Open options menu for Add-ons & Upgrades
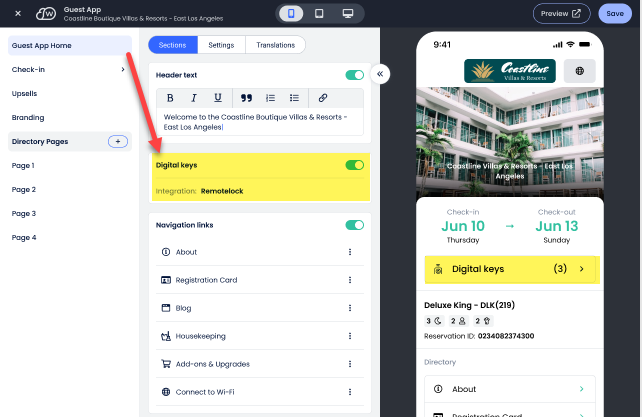Screen dimensions: 642x417 (x=350, y=364)
